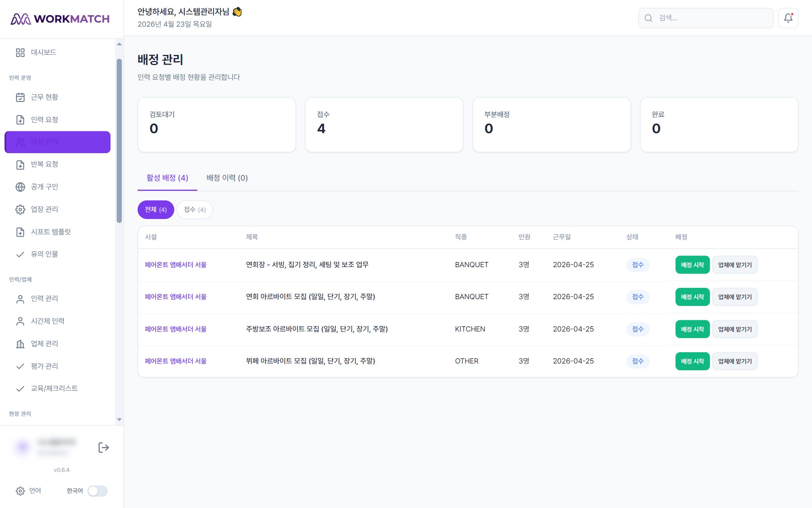Click the 근무일 column header
This screenshot has width=812, height=508.
tap(562, 237)
